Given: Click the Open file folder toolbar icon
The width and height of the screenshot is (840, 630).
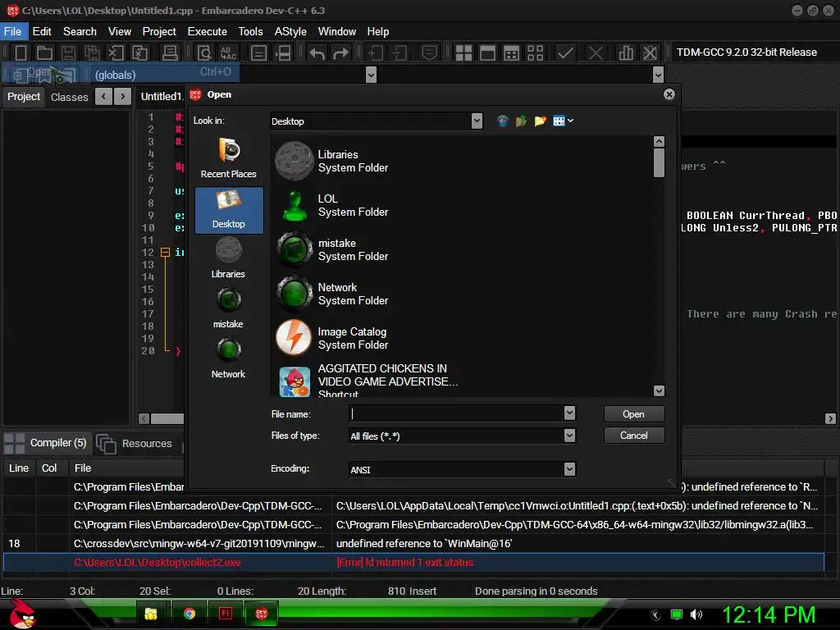Looking at the screenshot, I should (x=44, y=52).
